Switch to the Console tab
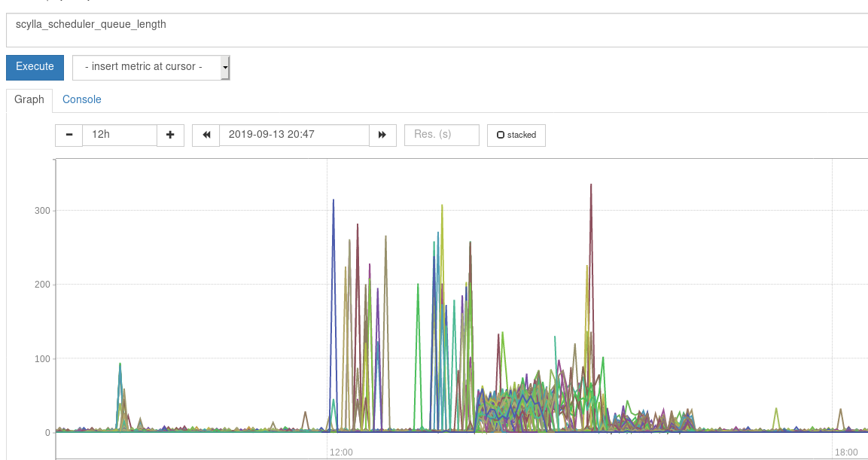The width and height of the screenshot is (868, 460). 81,99
